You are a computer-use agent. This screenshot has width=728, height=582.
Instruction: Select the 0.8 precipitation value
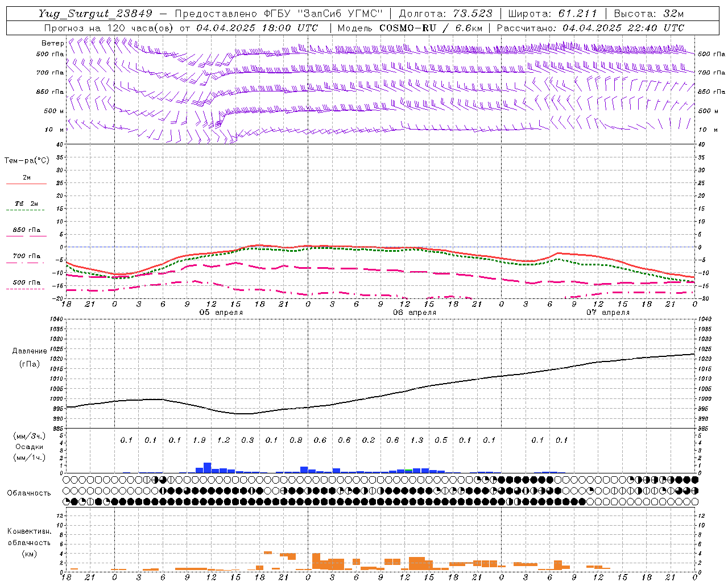pyautogui.click(x=296, y=440)
